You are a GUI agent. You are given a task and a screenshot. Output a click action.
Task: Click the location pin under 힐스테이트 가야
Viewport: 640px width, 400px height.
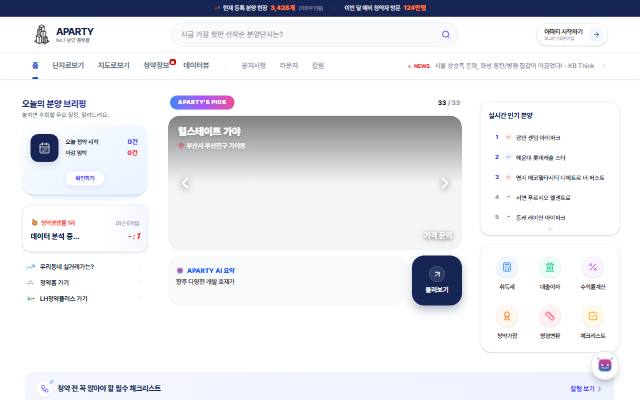(181, 146)
